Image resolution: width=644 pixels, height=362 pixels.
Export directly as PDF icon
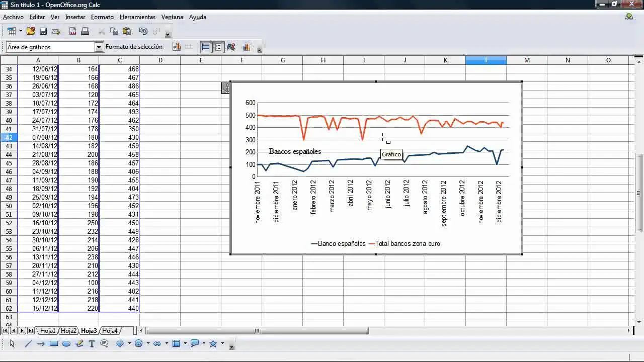(x=72, y=31)
